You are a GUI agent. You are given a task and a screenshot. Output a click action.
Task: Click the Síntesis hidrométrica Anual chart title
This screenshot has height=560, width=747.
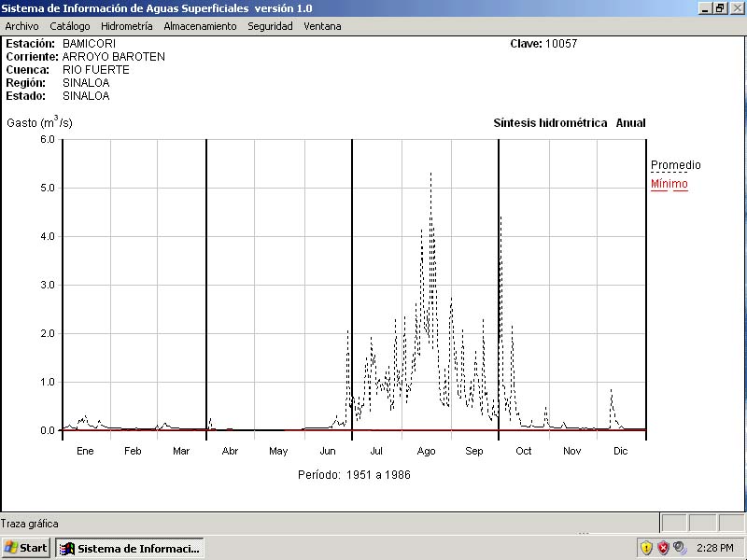point(569,123)
